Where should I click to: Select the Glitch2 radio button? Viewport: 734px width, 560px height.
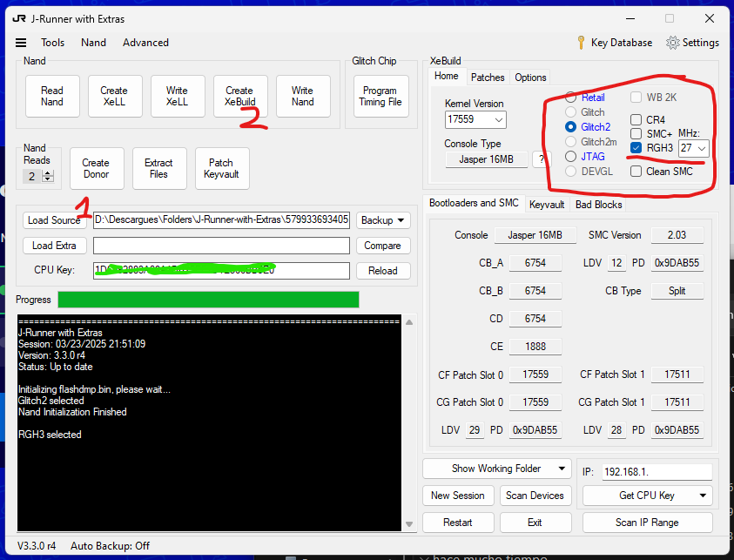570,127
